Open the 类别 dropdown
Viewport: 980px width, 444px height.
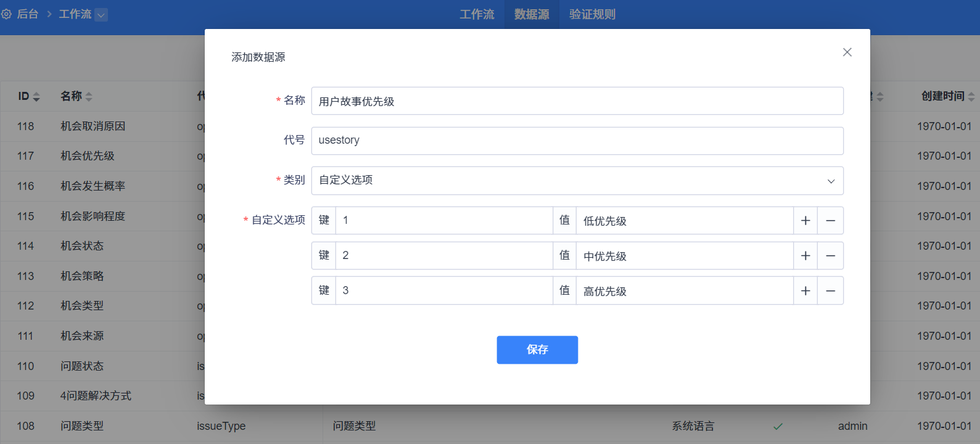[x=577, y=181]
